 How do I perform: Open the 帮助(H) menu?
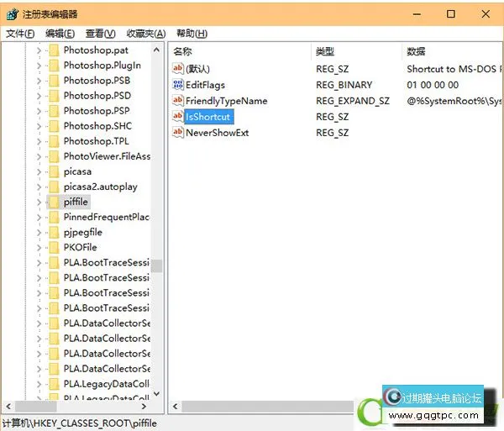[192, 34]
